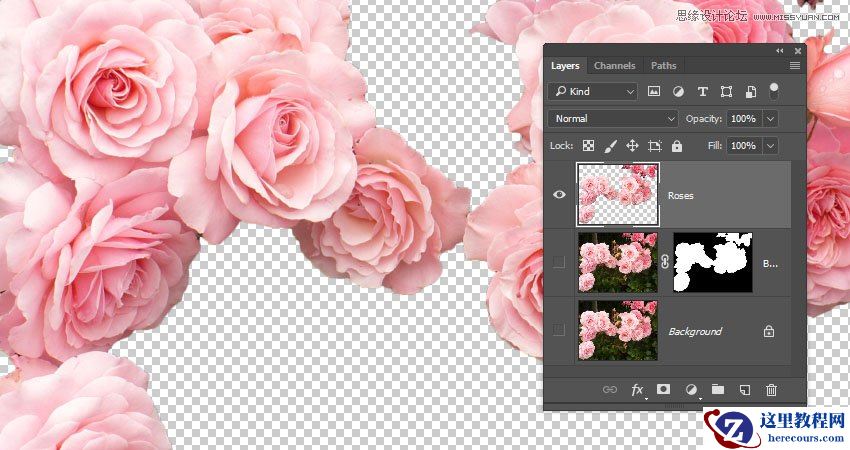The image size is (850, 450).
Task: Click the Background layer lock icon
Action: click(x=769, y=331)
